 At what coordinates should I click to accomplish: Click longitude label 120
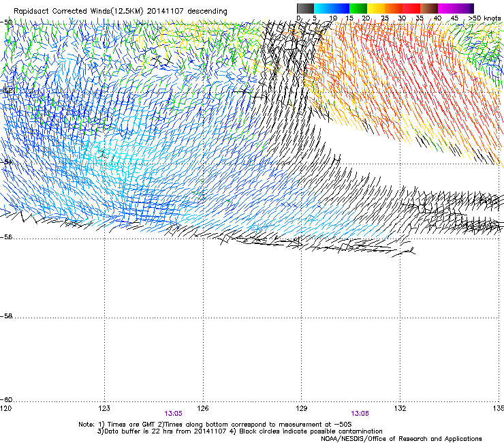pos(5,408)
